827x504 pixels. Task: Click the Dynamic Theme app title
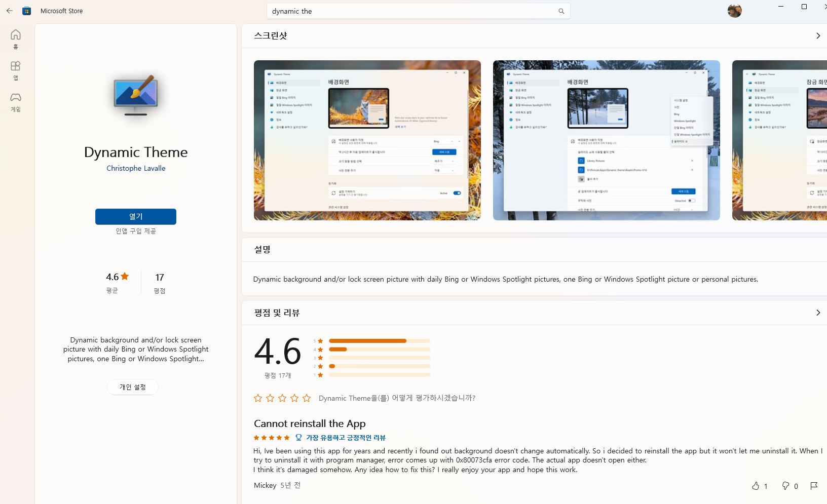pyautogui.click(x=136, y=152)
